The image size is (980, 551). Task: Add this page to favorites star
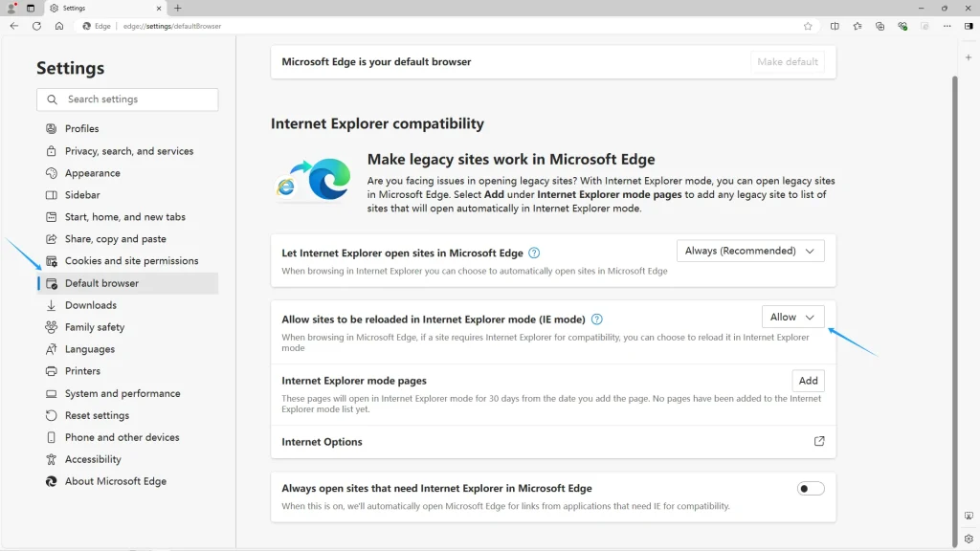pos(808,26)
